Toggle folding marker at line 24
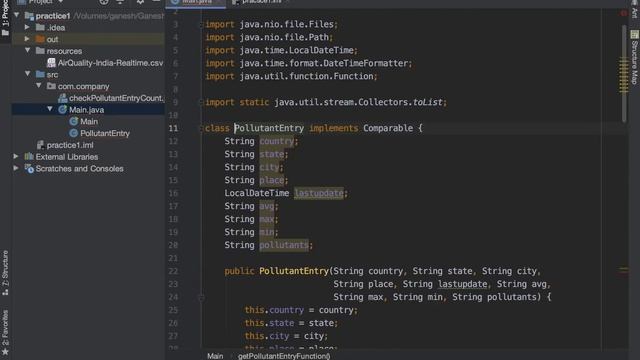This screenshot has height=360, width=640. (201, 298)
